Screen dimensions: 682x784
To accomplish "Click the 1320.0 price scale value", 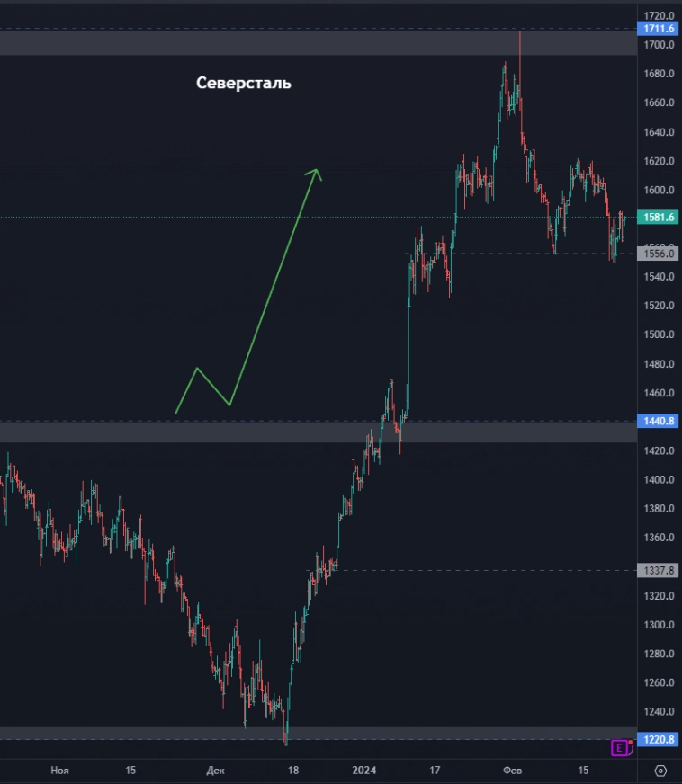I will (659, 596).
